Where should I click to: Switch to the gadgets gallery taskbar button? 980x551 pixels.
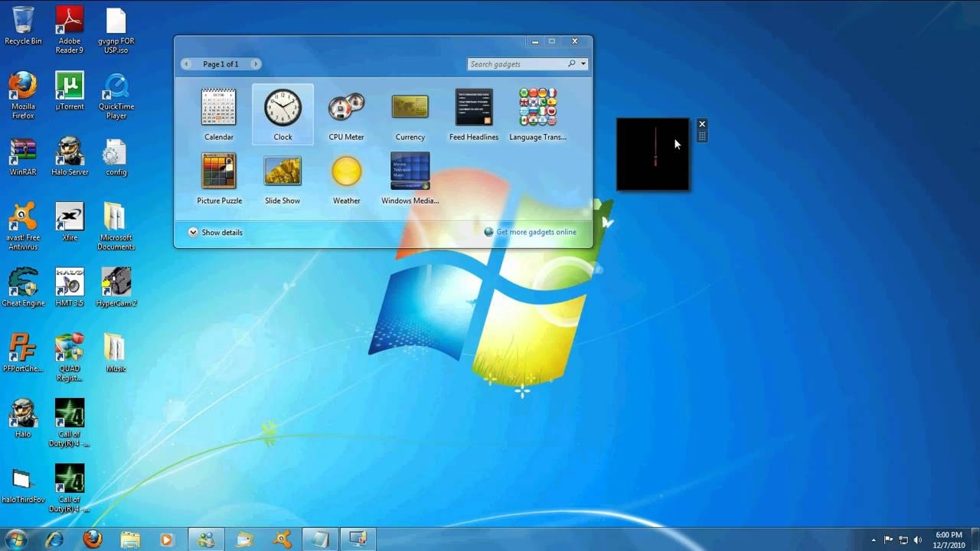tap(358, 539)
